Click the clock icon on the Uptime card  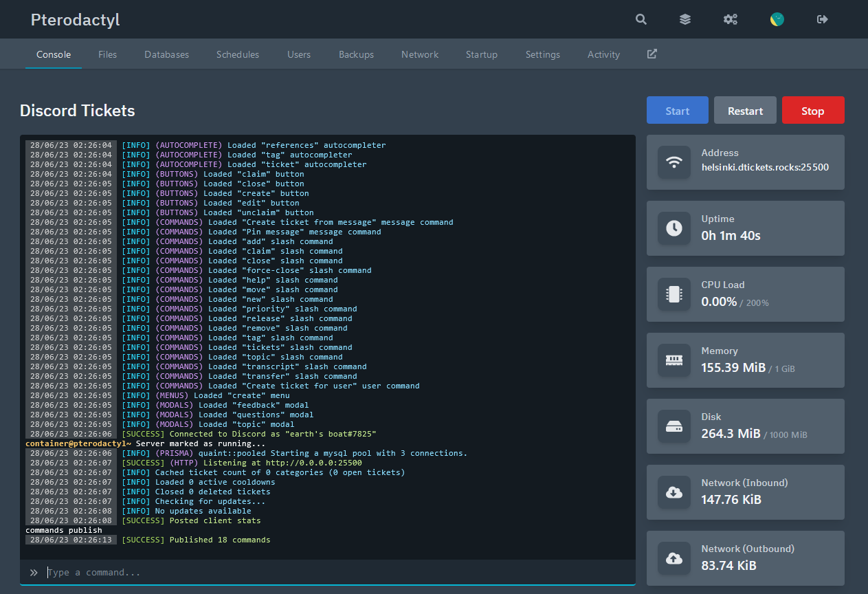point(674,228)
